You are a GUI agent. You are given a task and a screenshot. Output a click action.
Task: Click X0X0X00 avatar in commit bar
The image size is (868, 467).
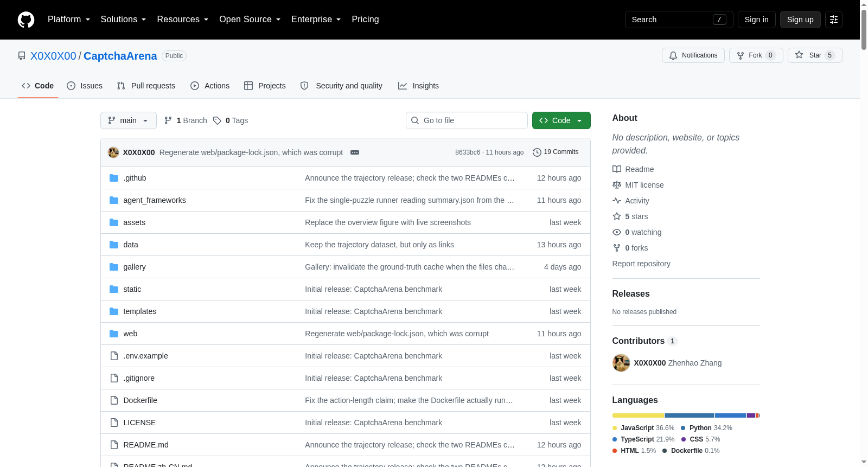pos(113,152)
